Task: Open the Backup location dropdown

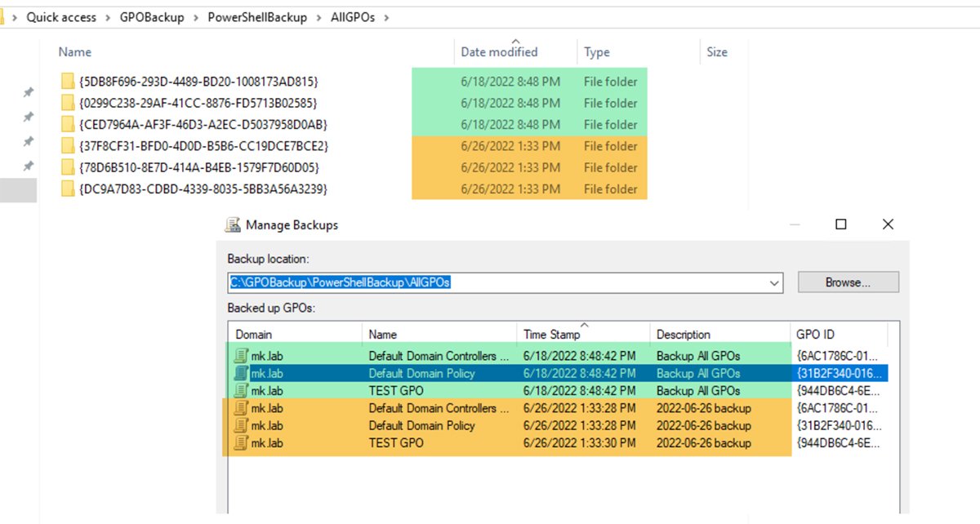Action: (x=774, y=282)
